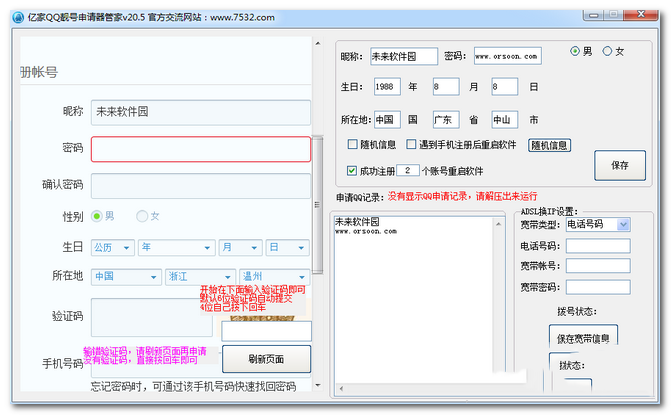Open the 公历 calendar type dropdown
Image resolution: width=671 pixels, height=415 pixels.
click(x=113, y=248)
